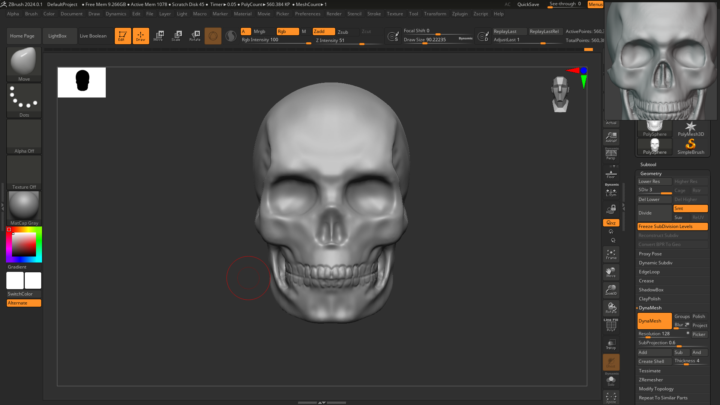Click the draw size S icon beside Focal Shift
720x405 pixels.
[x=393, y=36]
